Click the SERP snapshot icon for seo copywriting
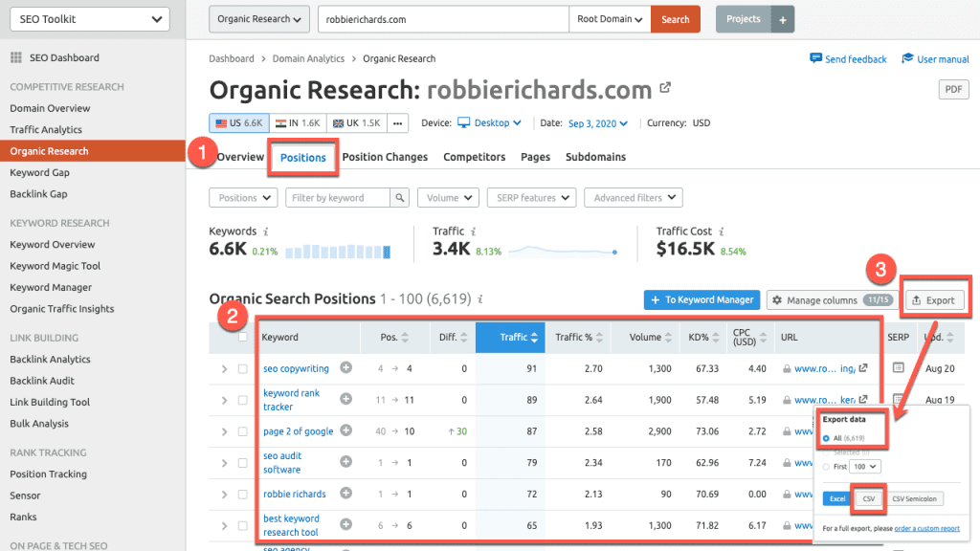980x551 pixels. (898, 368)
